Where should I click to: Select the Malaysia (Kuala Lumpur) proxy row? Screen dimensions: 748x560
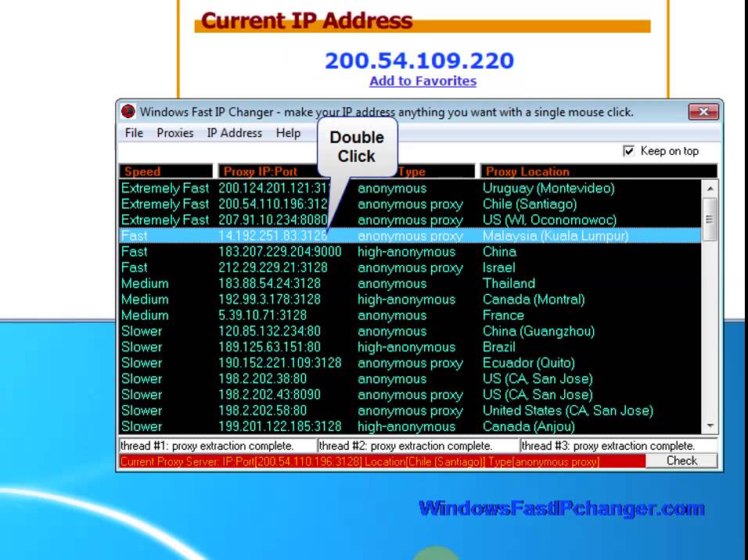point(410,235)
